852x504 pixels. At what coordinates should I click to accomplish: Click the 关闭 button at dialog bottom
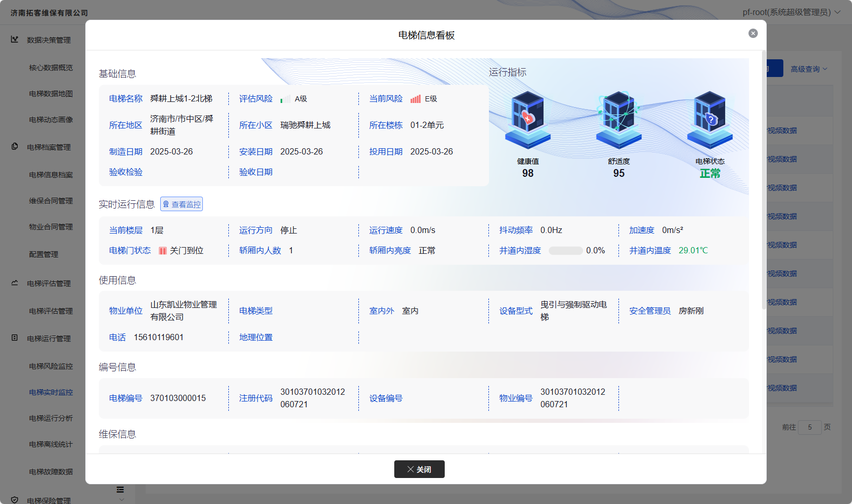(419, 469)
